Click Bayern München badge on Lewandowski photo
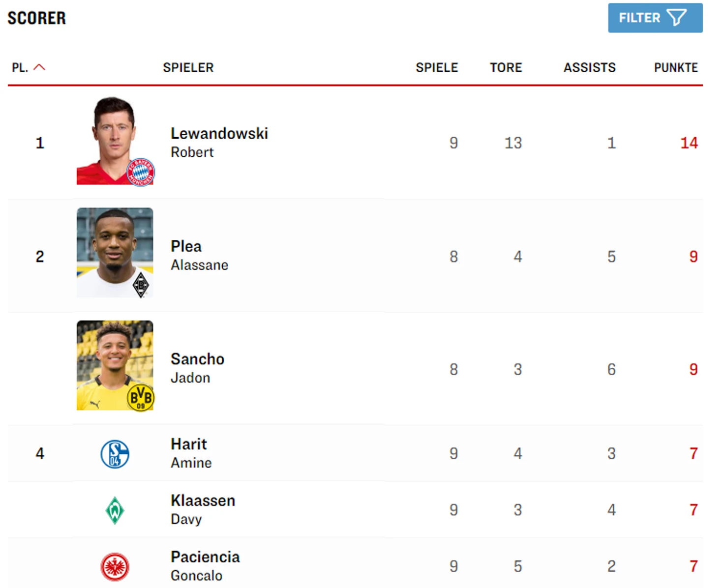Screen dimensions: 718x588 tap(141, 172)
